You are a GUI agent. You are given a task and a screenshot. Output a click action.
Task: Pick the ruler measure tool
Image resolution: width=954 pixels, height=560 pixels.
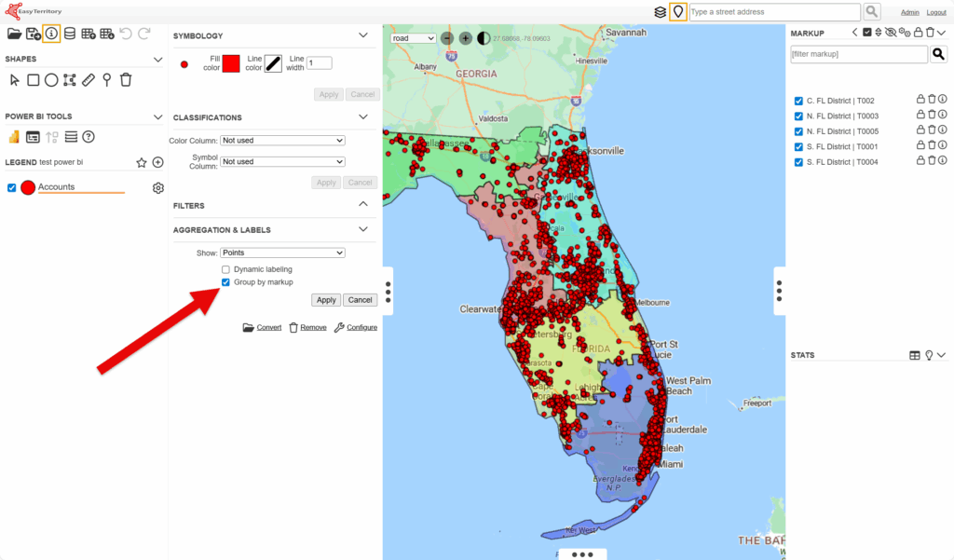pyautogui.click(x=89, y=80)
